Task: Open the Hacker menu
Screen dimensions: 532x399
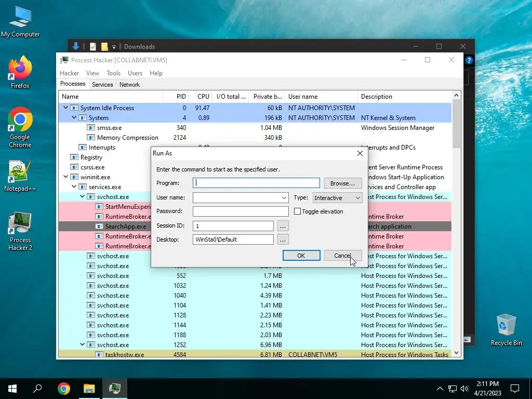Action: 69,73
